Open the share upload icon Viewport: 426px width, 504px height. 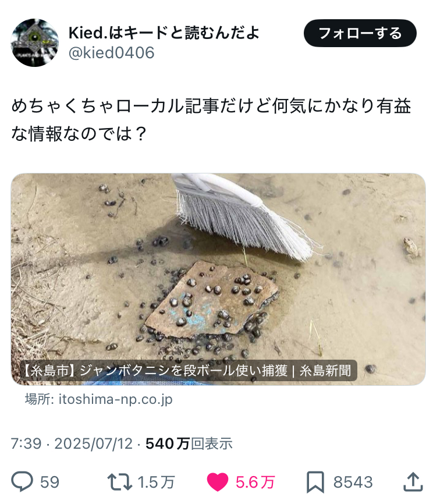(x=413, y=481)
